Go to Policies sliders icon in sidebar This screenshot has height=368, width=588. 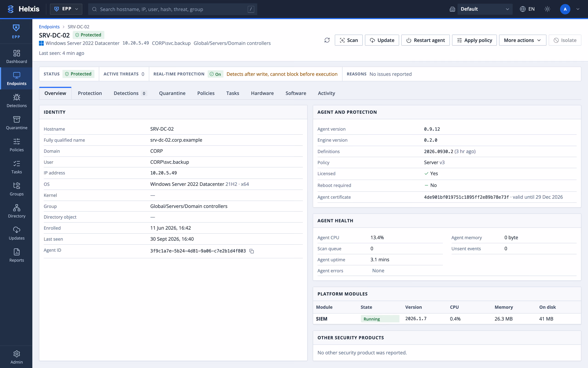click(x=17, y=142)
